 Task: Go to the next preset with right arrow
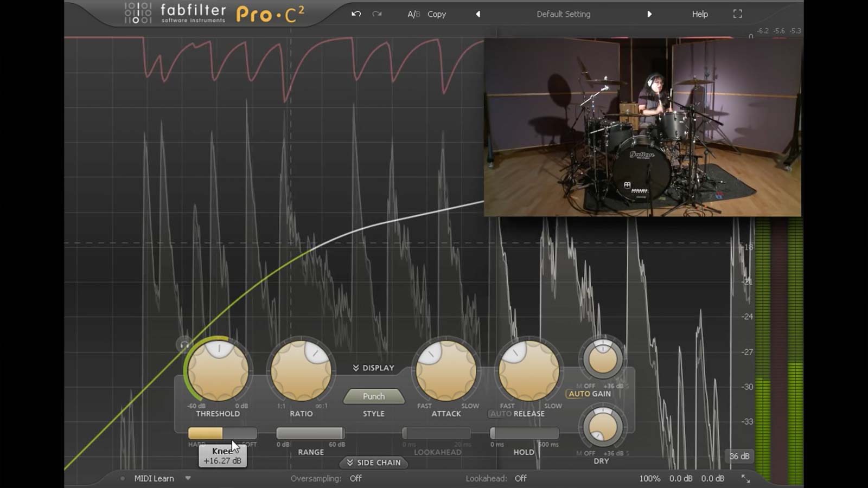[649, 14]
